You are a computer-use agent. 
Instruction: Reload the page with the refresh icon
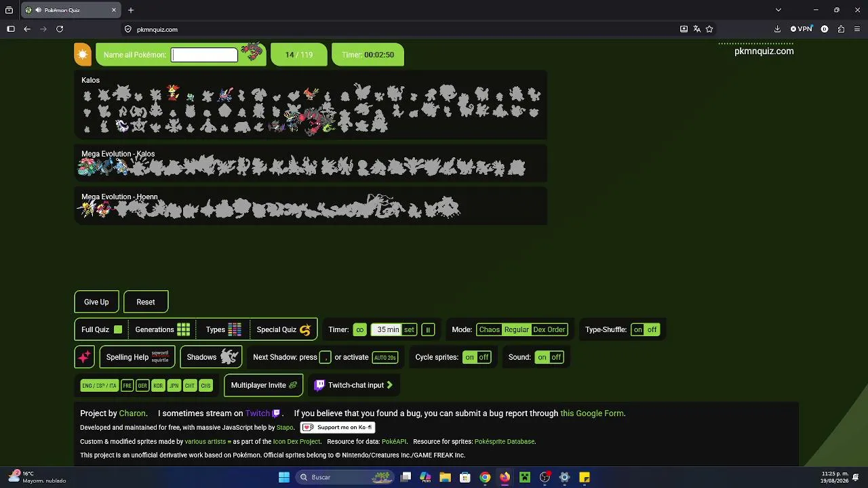[x=60, y=29]
